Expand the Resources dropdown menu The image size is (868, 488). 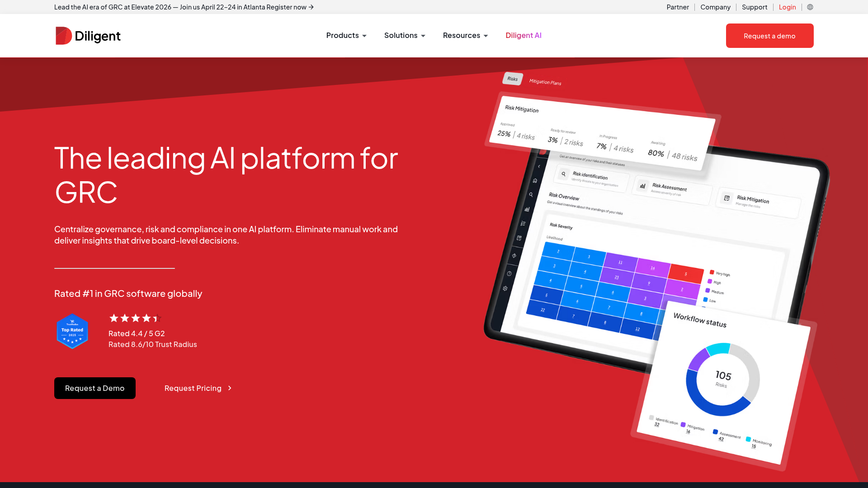click(x=465, y=35)
